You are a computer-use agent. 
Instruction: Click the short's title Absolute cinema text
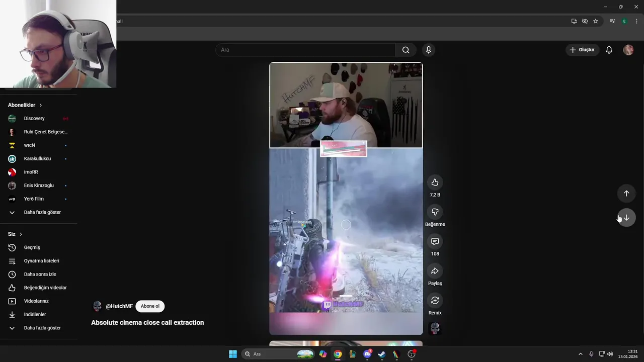[x=147, y=323]
